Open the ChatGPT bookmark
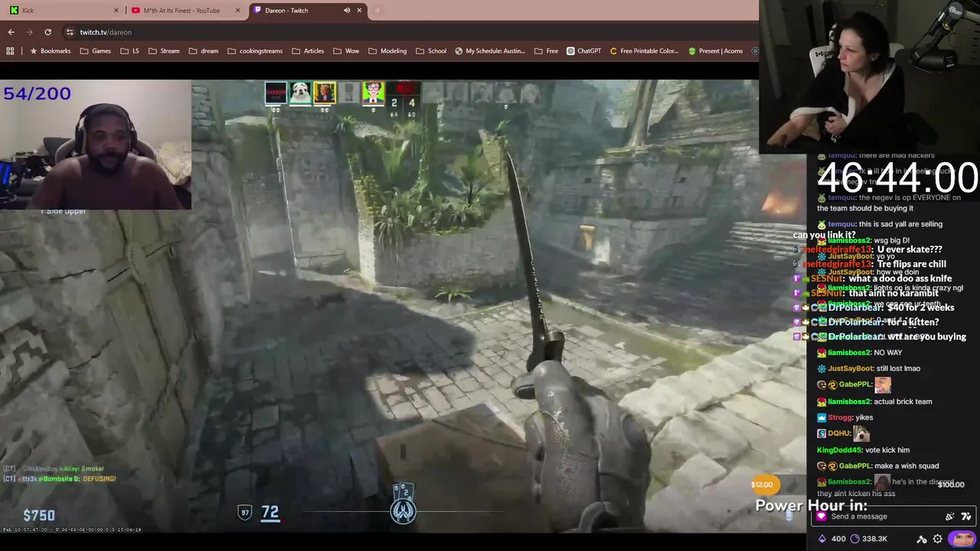The image size is (980, 551). click(584, 51)
